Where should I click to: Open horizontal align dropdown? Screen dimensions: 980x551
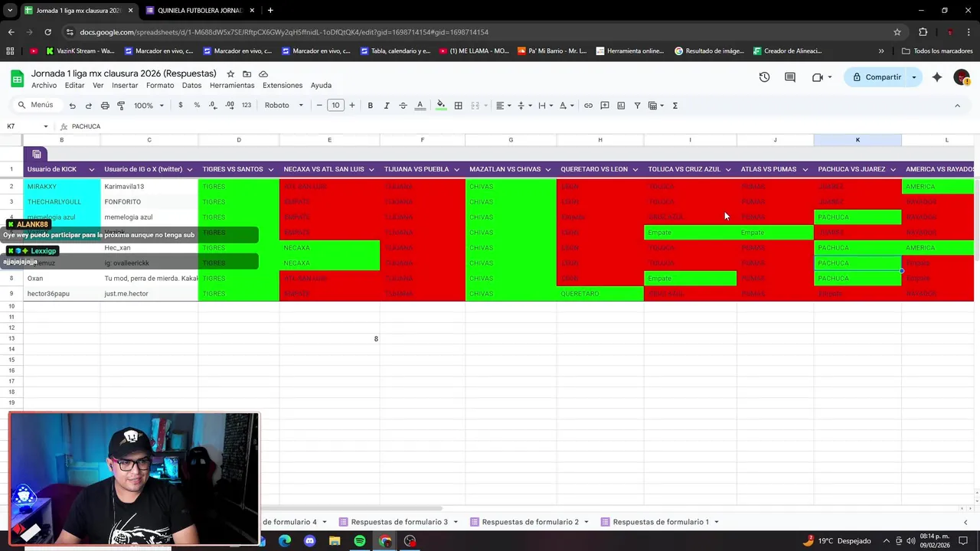tap(502, 106)
